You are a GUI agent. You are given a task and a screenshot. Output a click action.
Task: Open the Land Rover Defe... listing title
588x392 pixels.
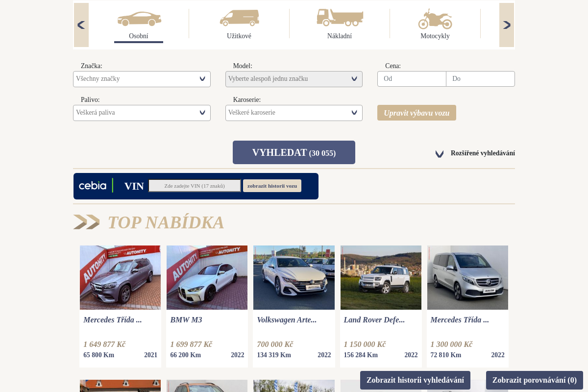click(374, 320)
